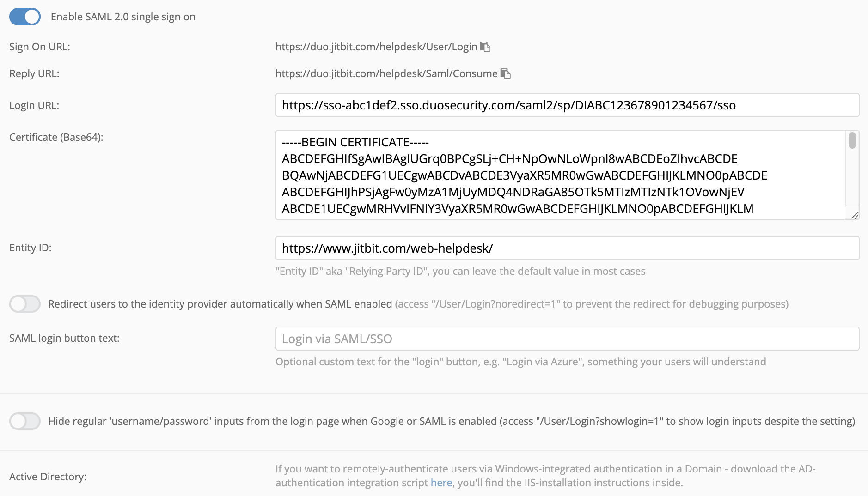
Task: Click the Enable SAML 2.0 toggle switch
Action: (x=24, y=16)
